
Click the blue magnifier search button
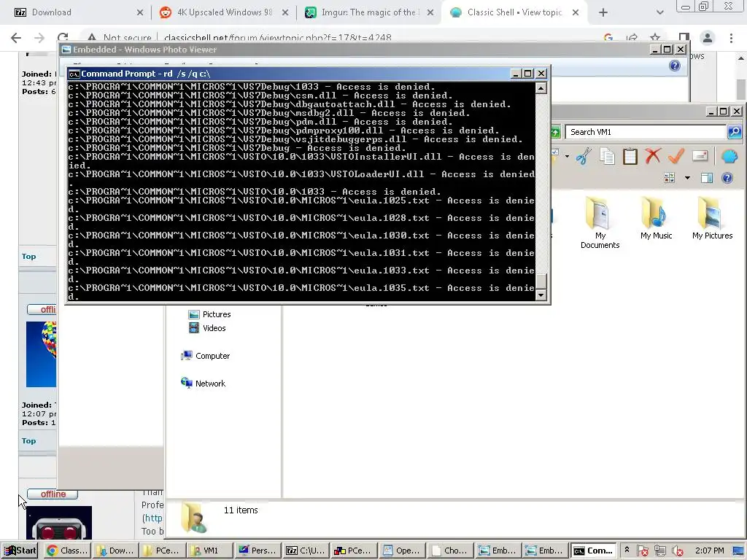[x=735, y=132]
